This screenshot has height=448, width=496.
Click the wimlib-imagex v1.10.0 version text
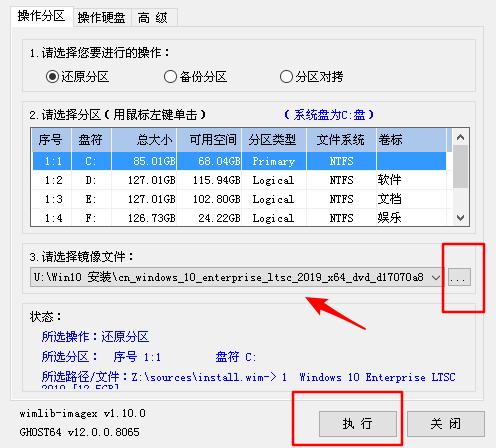(x=82, y=414)
